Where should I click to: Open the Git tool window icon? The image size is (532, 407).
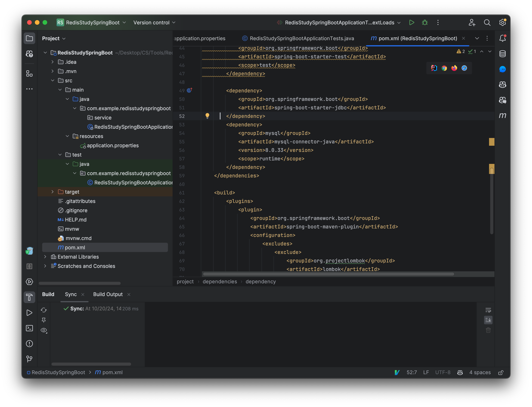[x=29, y=359]
